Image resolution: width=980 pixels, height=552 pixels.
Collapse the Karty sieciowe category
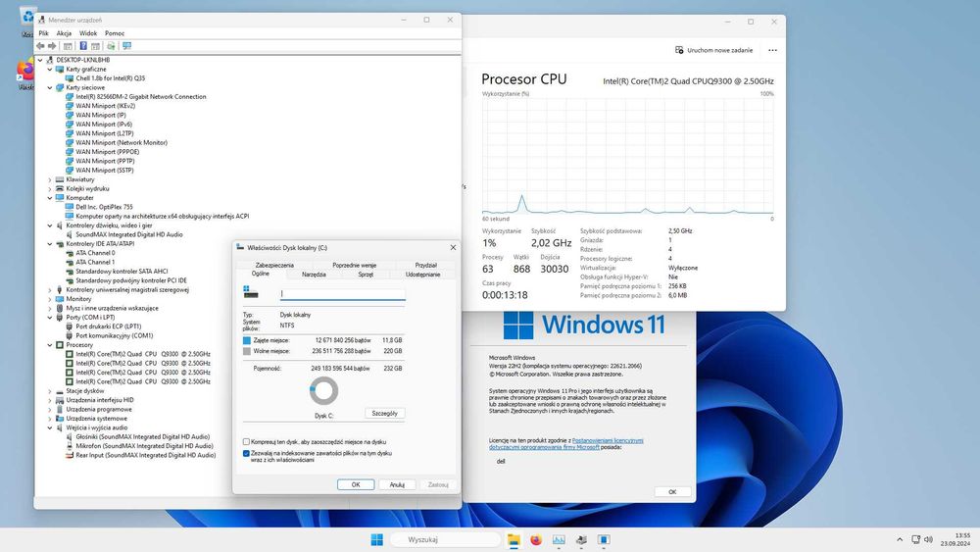click(50, 88)
